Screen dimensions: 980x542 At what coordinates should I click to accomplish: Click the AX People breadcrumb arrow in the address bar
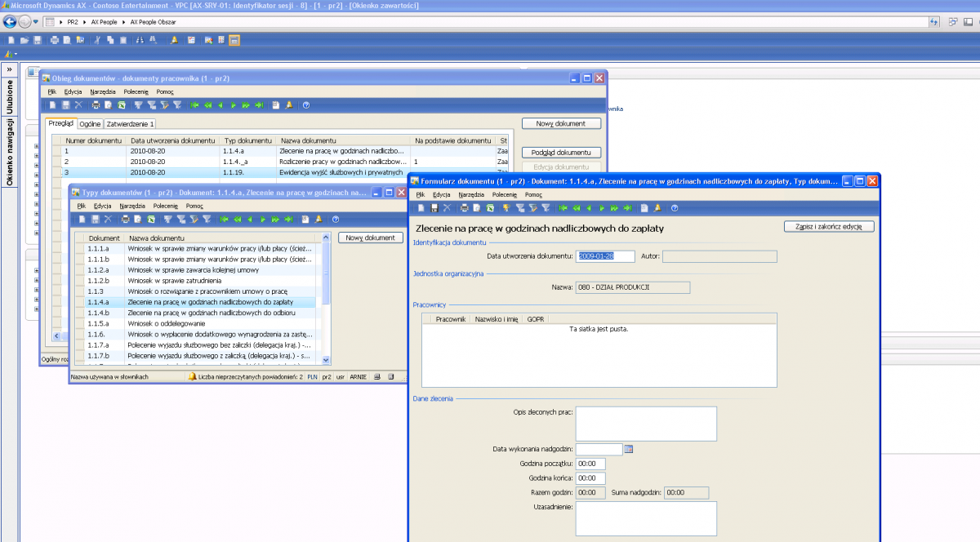124,21
